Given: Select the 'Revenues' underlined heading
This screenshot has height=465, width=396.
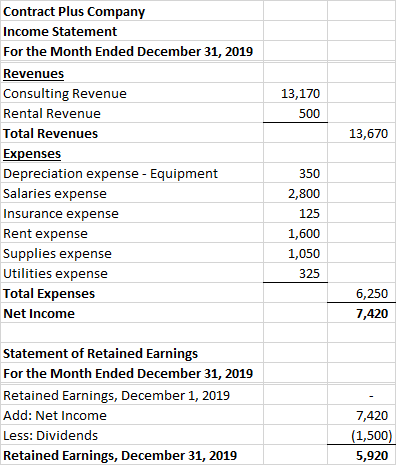Looking at the screenshot, I should click(x=33, y=74).
